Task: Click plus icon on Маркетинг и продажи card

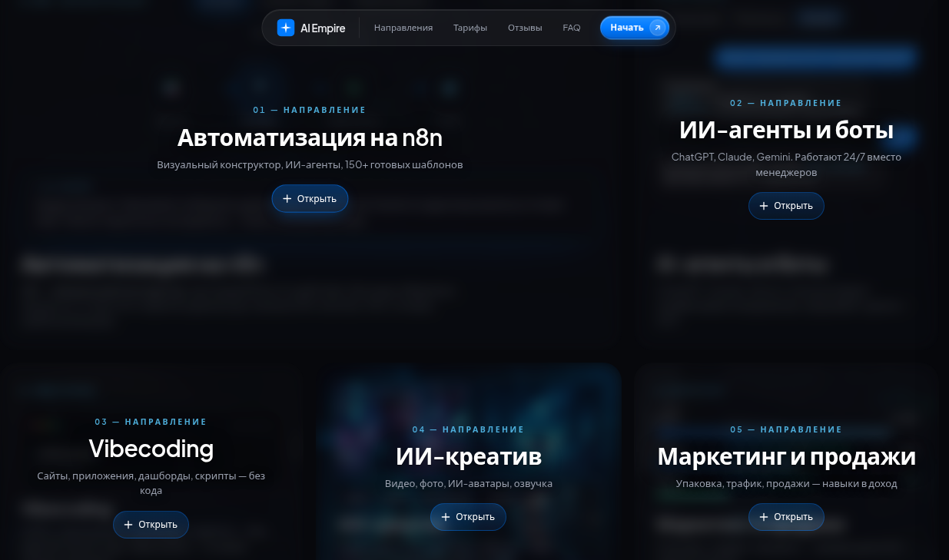Action: tap(764, 517)
